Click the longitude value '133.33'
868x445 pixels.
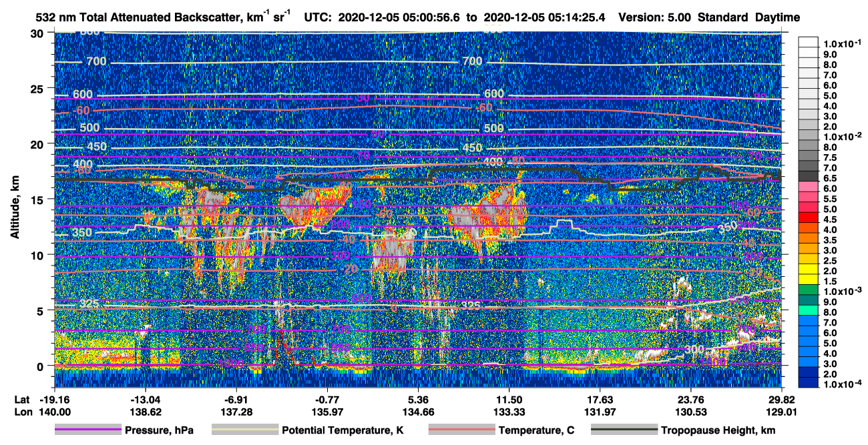click(x=509, y=412)
